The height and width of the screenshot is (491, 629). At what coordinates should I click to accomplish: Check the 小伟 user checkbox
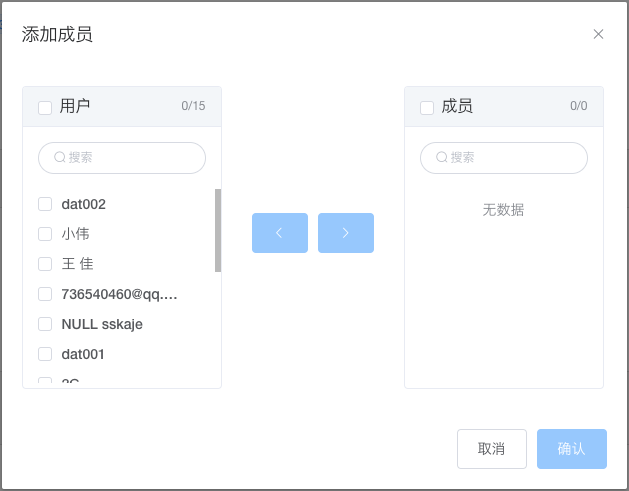[45, 234]
